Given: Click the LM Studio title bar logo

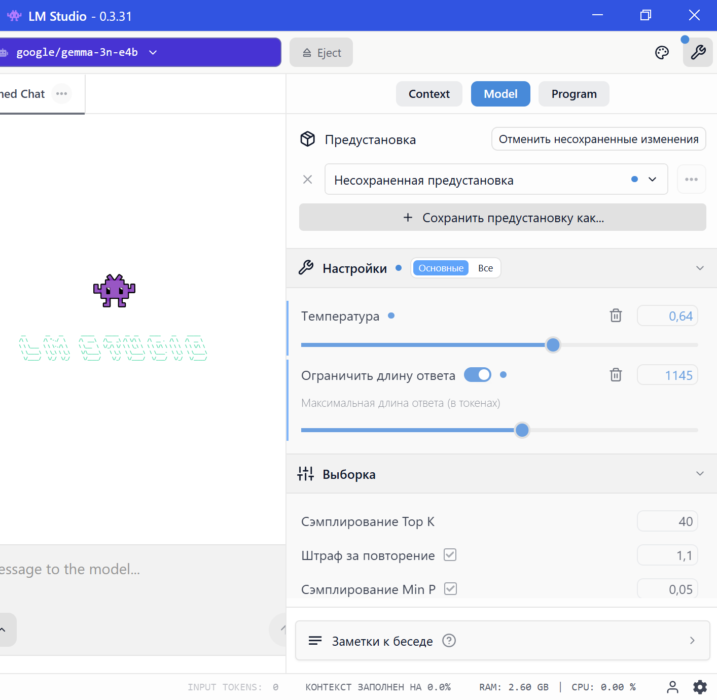Looking at the screenshot, I should 15,16.
